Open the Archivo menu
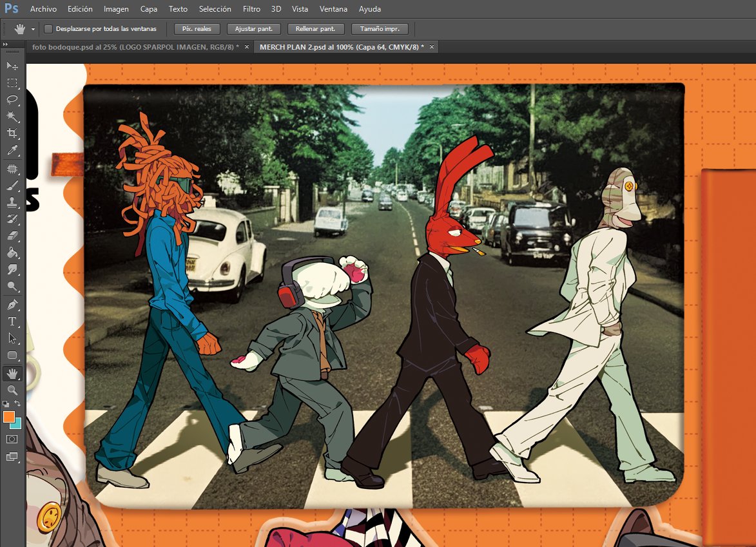The image size is (756, 547). [43, 8]
